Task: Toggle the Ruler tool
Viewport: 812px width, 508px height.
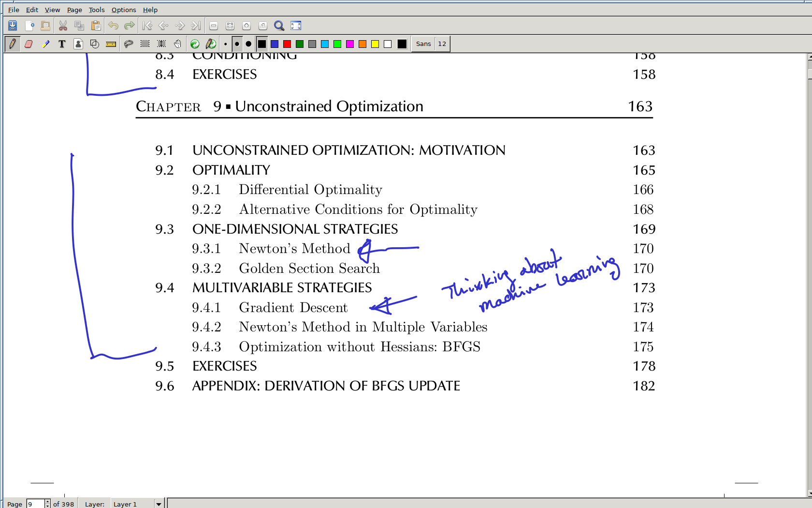Action: click(111, 44)
